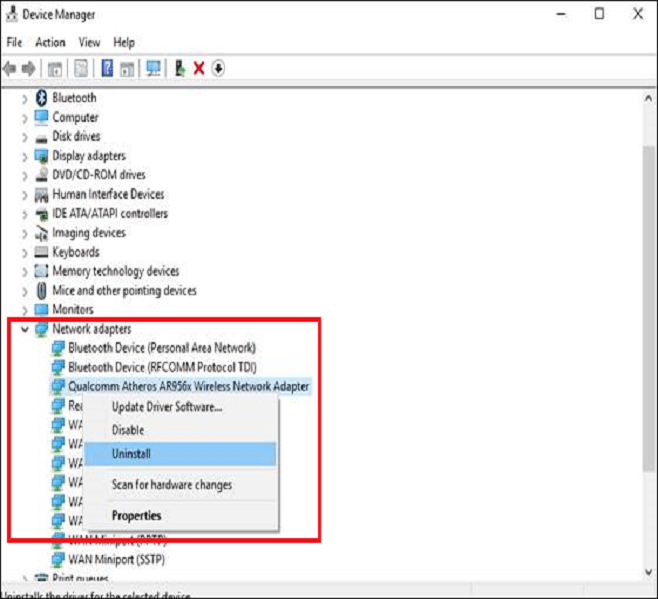
Task: Click the Back arrow in the toolbar
Action: click(x=10, y=68)
